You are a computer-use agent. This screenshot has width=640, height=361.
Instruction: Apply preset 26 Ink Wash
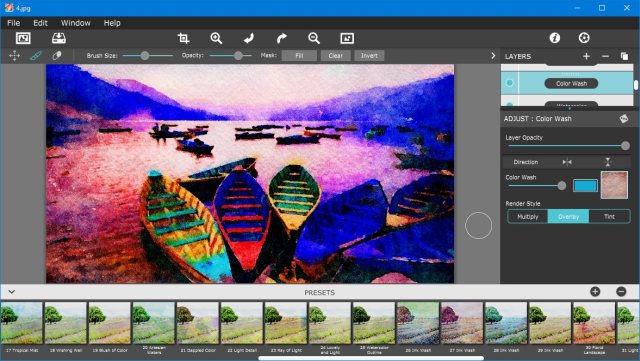tap(418, 323)
